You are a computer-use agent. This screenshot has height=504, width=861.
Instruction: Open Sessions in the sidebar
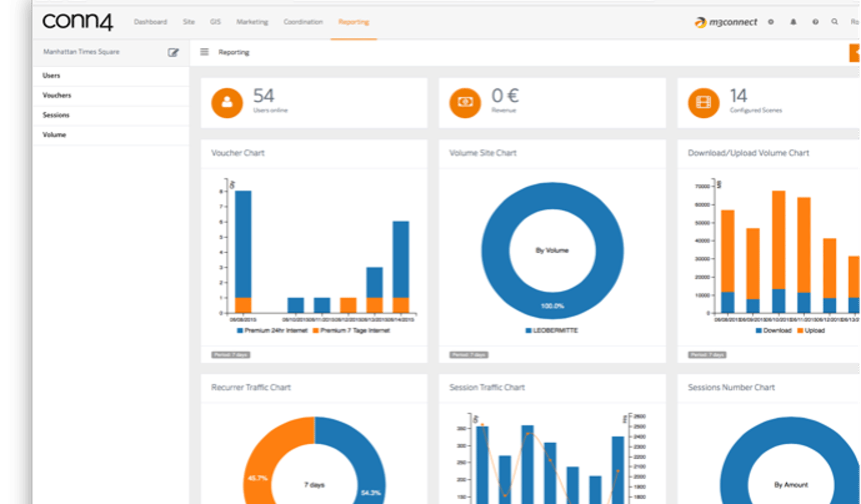point(111,116)
